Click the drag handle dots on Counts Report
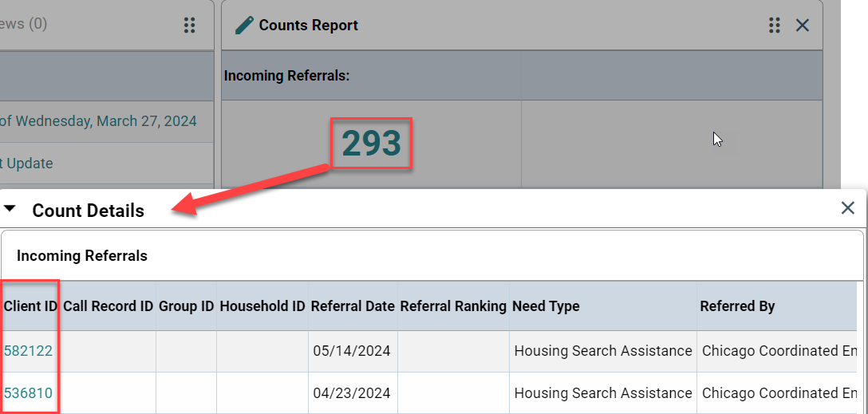Screen dimensions: 868x414 click(775, 25)
